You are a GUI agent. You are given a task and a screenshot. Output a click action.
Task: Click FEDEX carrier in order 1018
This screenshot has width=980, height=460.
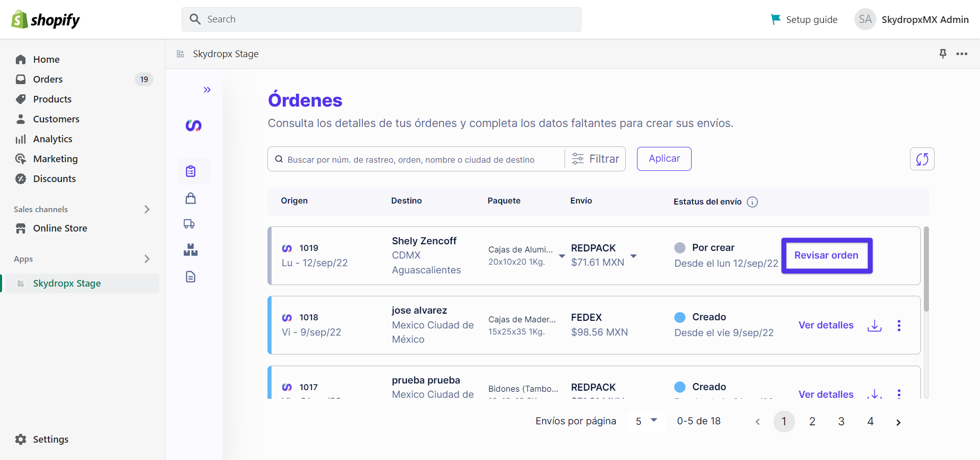586,318
